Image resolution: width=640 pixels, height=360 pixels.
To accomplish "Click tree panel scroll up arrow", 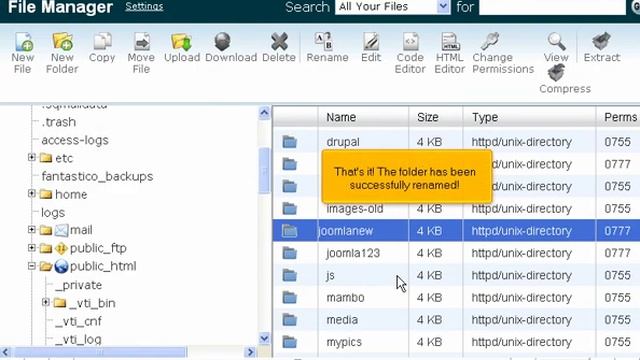I will pyautogui.click(x=264, y=113).
